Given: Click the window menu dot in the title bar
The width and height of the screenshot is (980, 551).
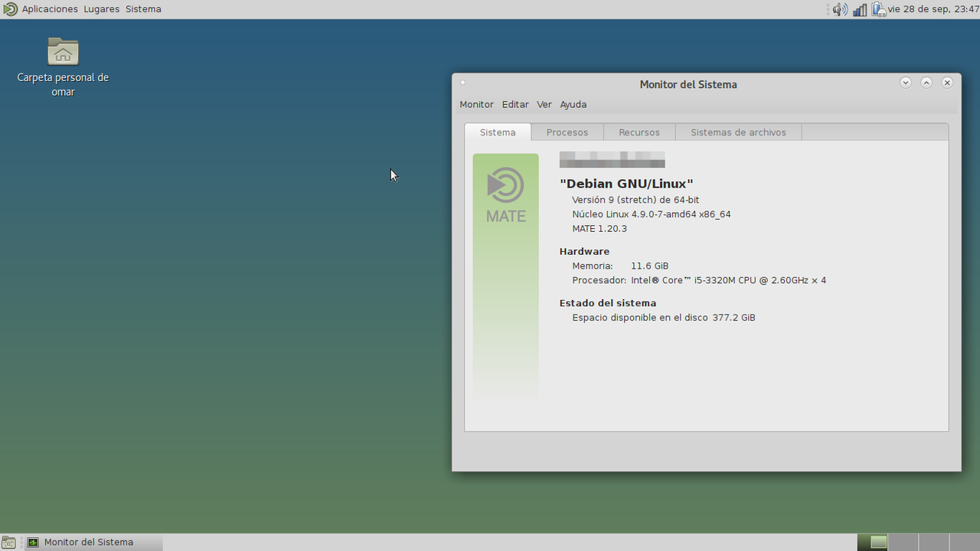Looking at the screenshot, I should click(462, 83).
